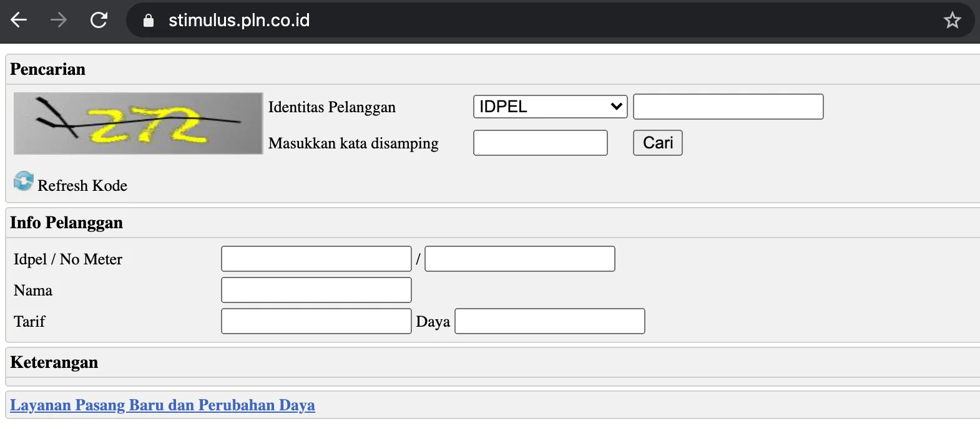Click the Daya input field

[549, 321]
